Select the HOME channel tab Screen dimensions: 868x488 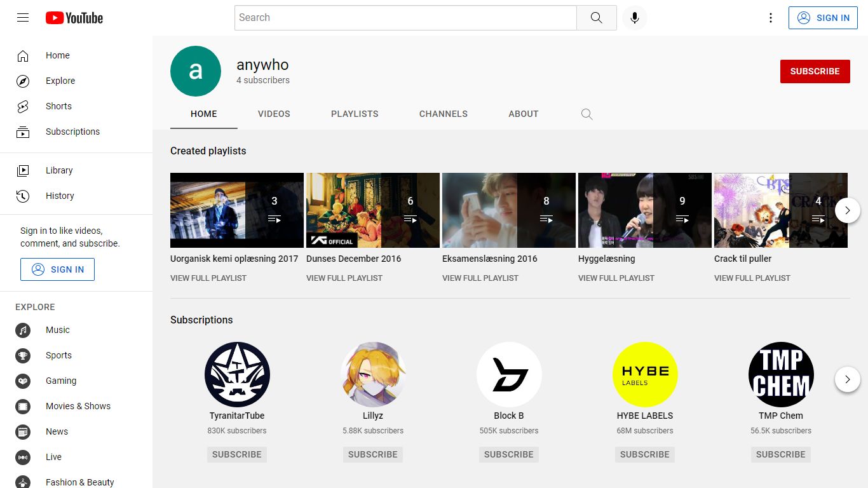coord(204,114)
